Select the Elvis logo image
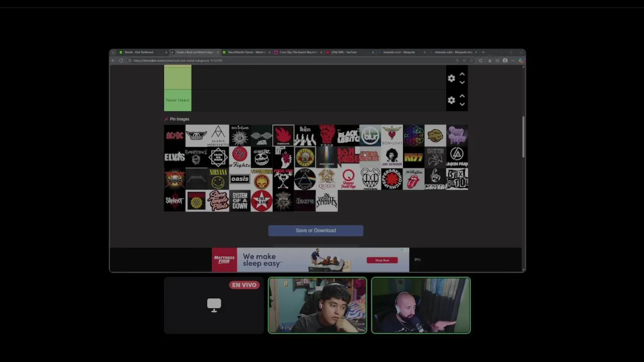 pyautogui.click(x=175, y=157)
